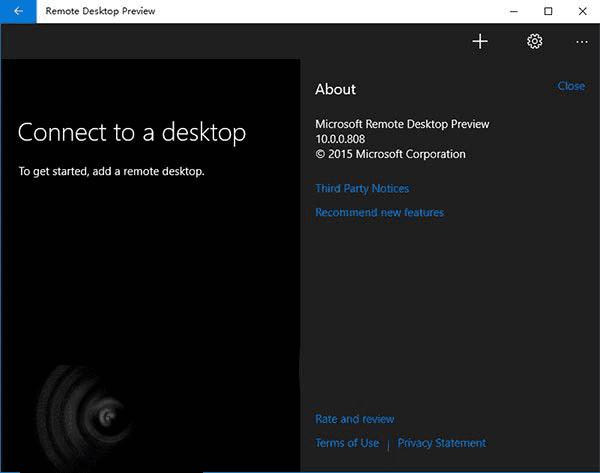Select Recommend new features link

click(x=379, y=212)
